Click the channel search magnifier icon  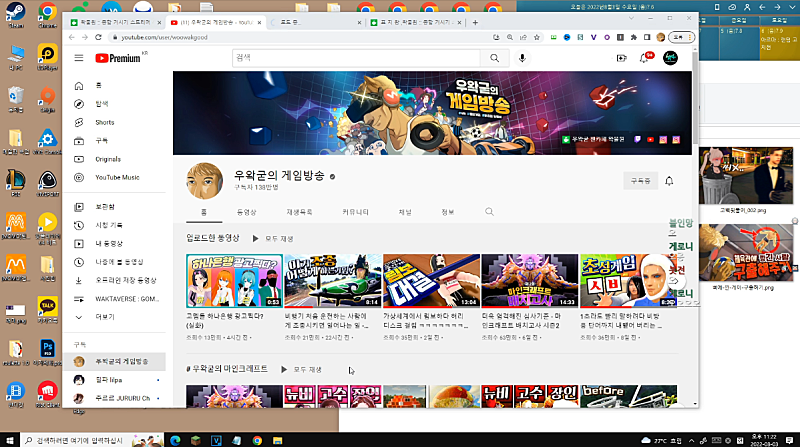489,212
